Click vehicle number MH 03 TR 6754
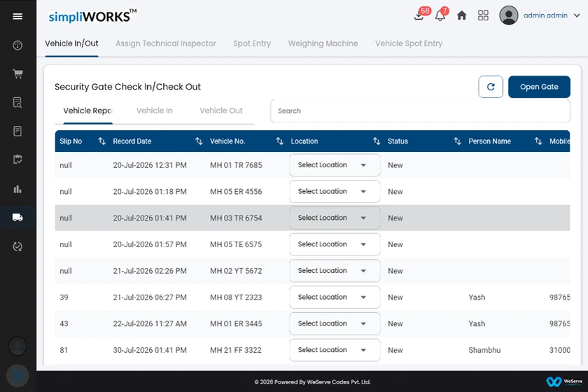 click(236, 218)
